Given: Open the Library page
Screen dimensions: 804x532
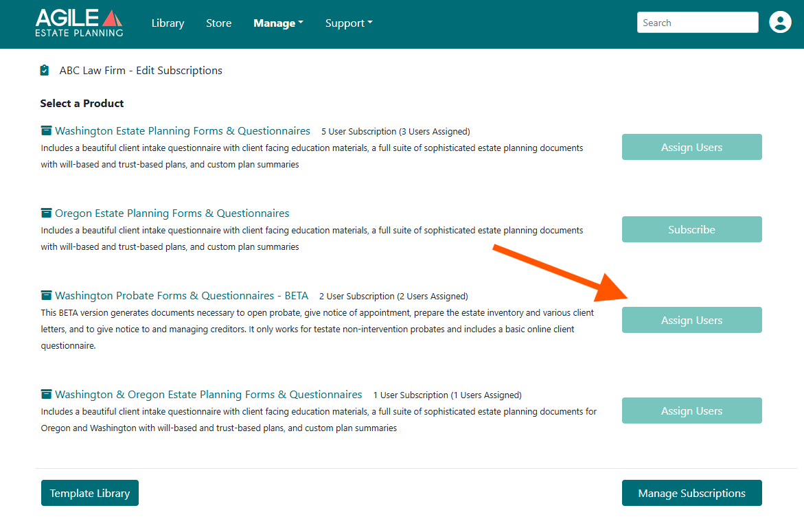Looking at the screenshot, I should coord(168,23).
